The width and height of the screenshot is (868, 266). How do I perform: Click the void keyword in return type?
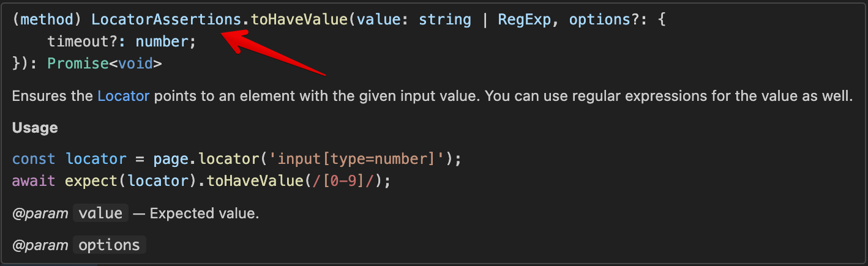(135, 63)
